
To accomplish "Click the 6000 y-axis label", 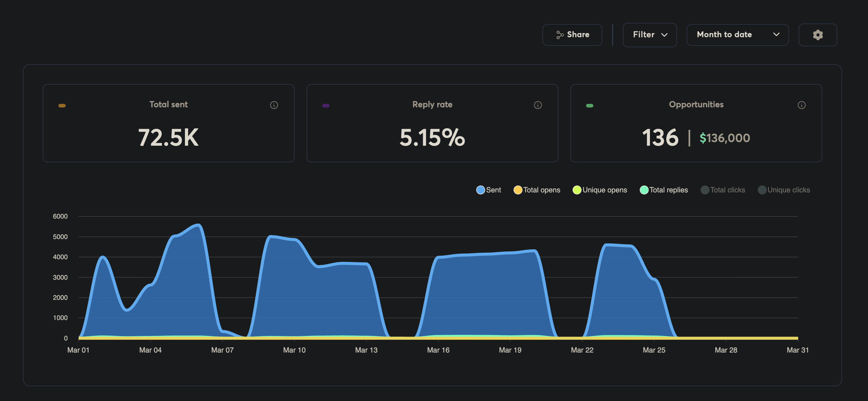I will coord(60,216).
